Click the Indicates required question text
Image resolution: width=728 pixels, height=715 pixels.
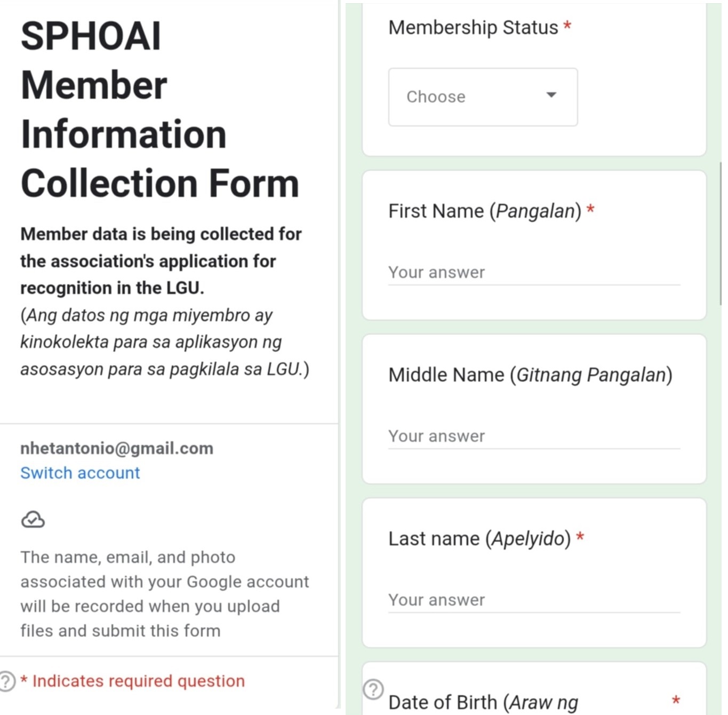pos(138,681)
